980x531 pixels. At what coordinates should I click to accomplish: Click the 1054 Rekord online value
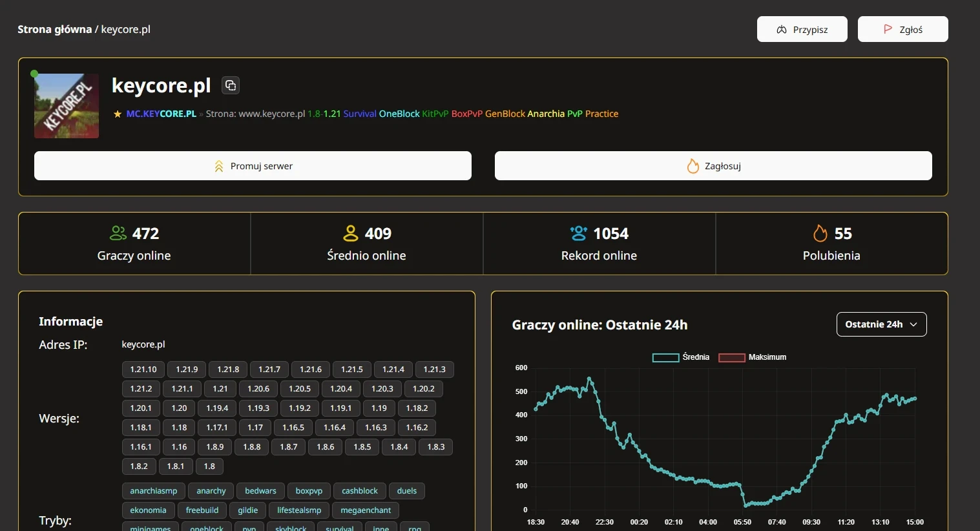[x=611, y=233]
